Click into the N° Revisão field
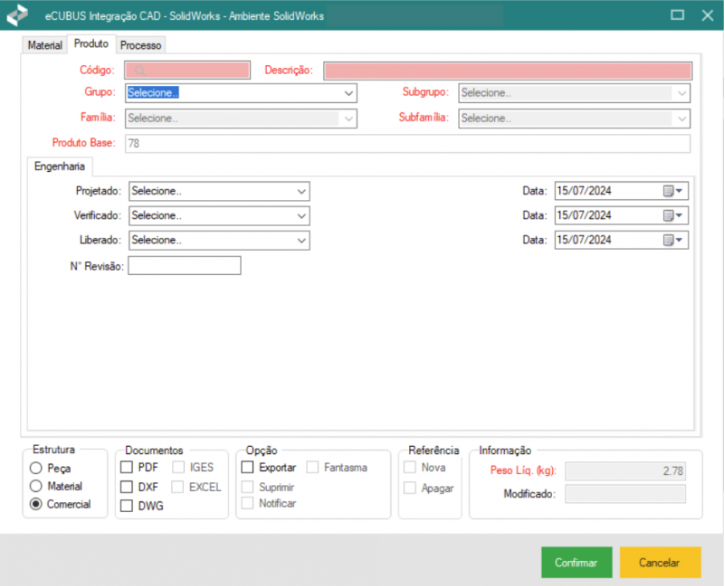 (x=185, y=266)
